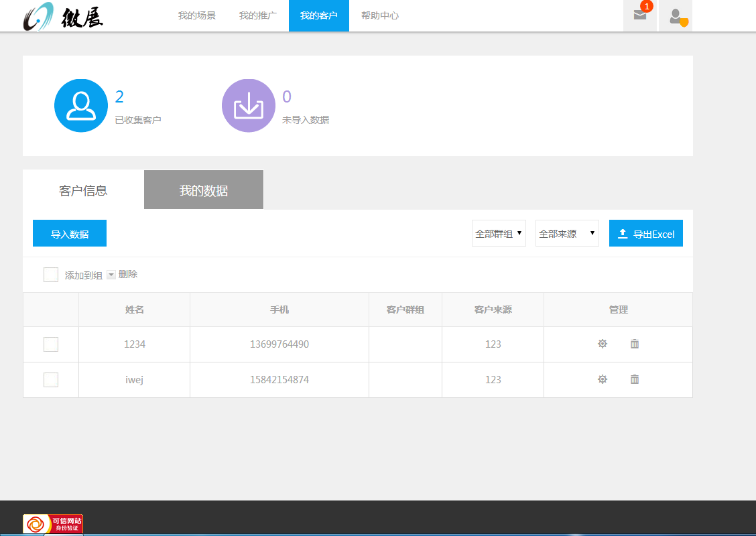This screenshot has width=756, height=536.
Task: Click the 导入数据 button
Action: pos(70,234)
